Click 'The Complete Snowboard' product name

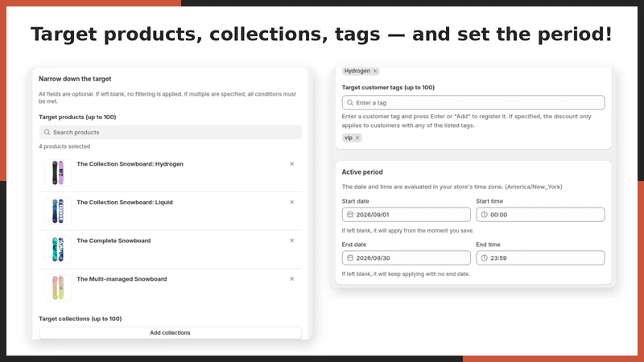click(114, 241)
